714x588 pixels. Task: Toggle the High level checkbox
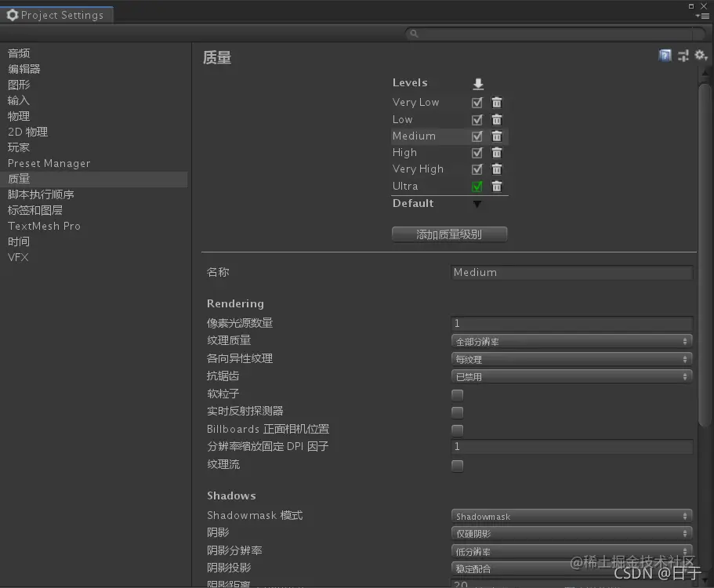[x=477, y=153]
